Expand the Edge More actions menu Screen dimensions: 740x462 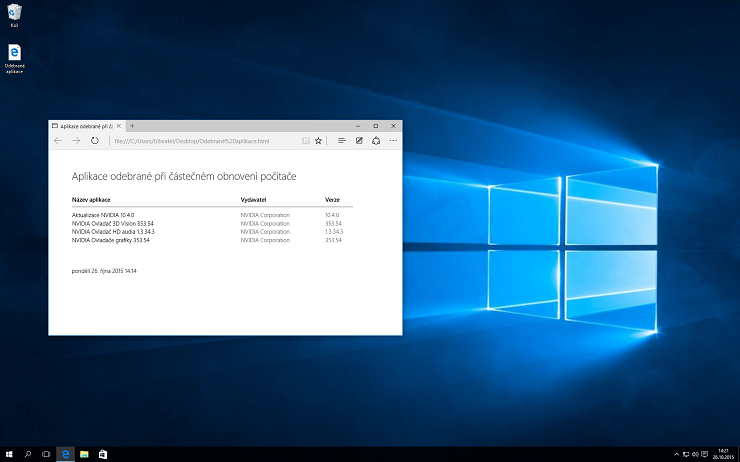pyautogui.click(x=392, y=141)
